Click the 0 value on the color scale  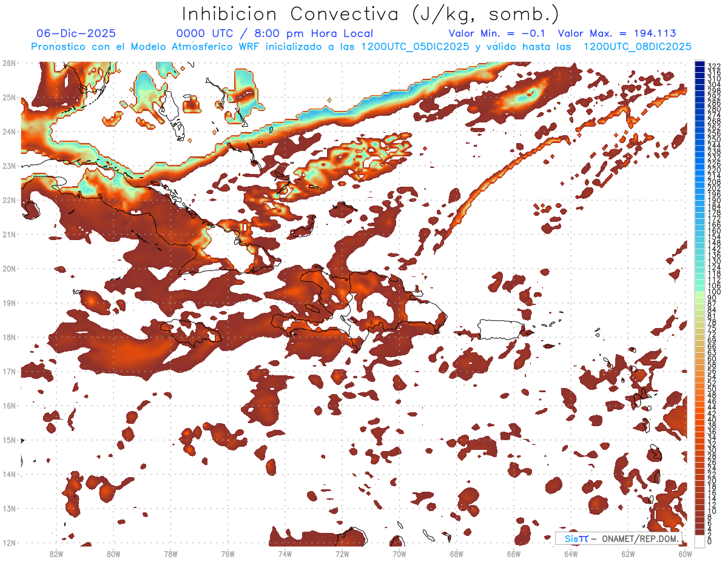click(710, 541)
